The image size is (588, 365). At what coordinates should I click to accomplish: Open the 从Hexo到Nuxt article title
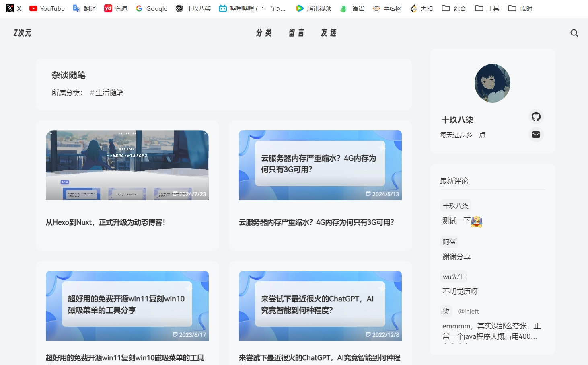click(105, 222)
